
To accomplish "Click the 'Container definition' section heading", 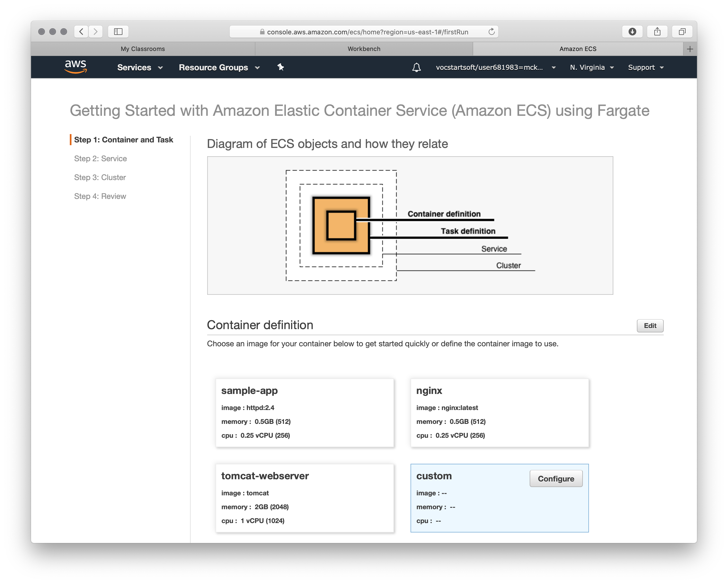I will pos(260,325).
